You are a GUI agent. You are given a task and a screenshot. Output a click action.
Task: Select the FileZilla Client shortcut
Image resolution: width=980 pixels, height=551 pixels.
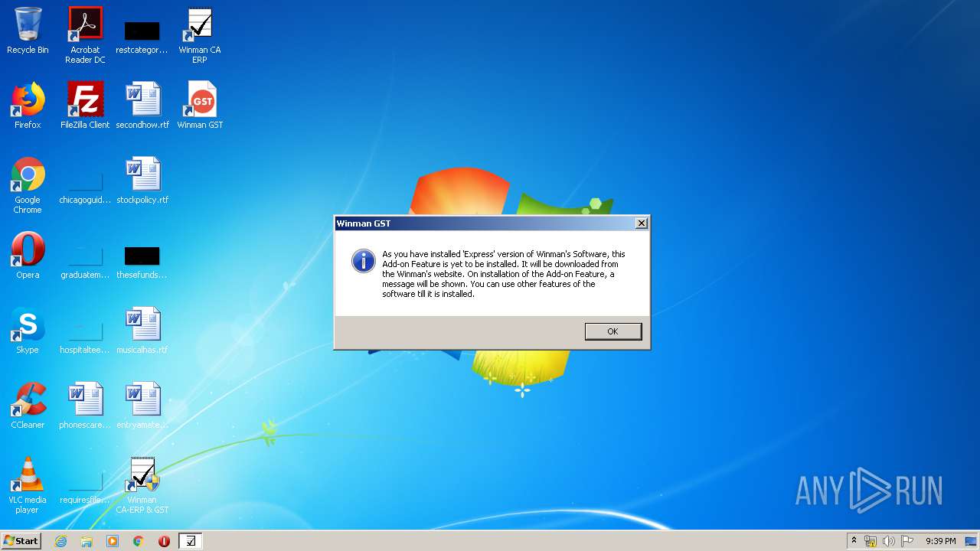(x=85, y=106)
